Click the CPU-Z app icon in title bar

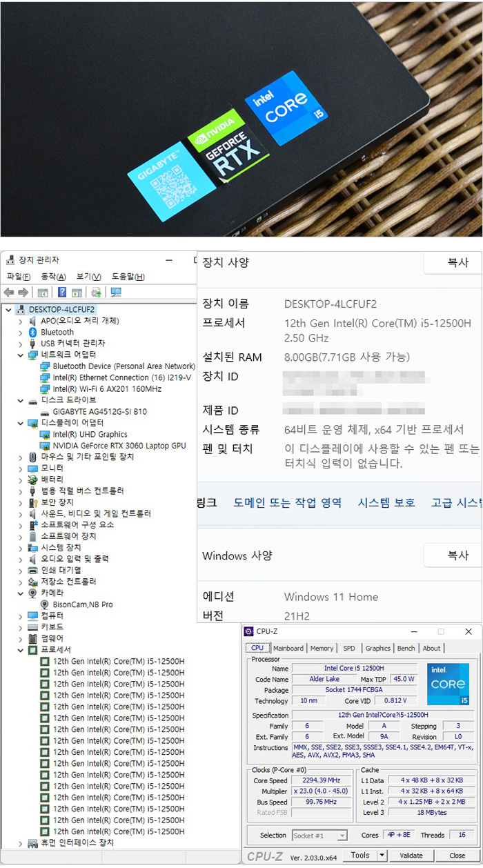(x=249, y=631)
